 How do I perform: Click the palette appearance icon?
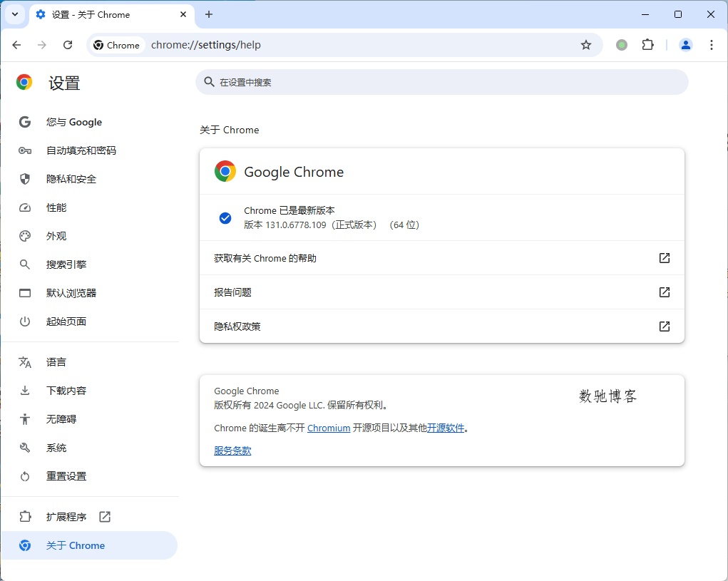click(25, 236)
